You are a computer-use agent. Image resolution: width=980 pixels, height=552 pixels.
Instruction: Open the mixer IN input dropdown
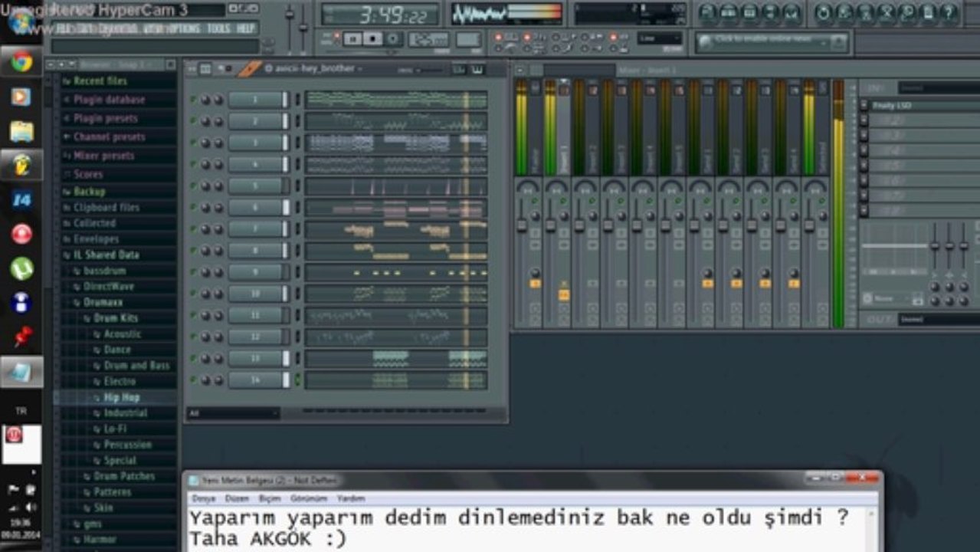click(x=938, y=87)
